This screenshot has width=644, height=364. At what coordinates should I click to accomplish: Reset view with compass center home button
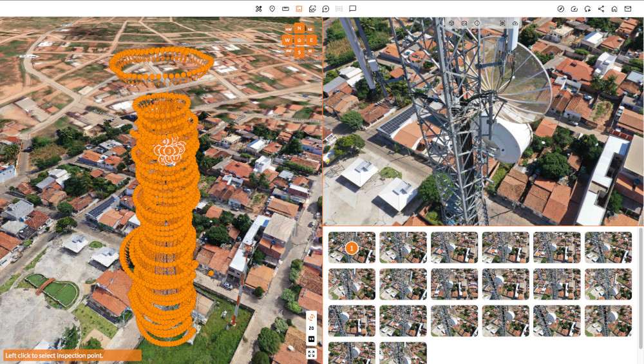coord(299,40)
